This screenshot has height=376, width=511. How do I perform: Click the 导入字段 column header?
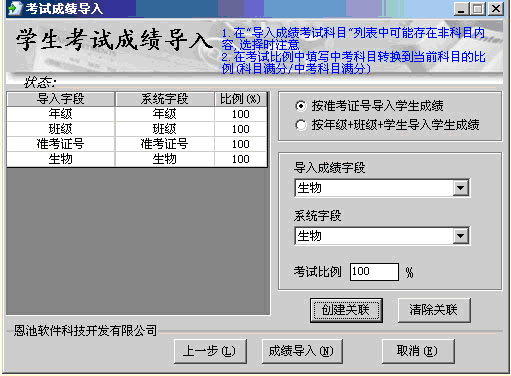point(61,99)
